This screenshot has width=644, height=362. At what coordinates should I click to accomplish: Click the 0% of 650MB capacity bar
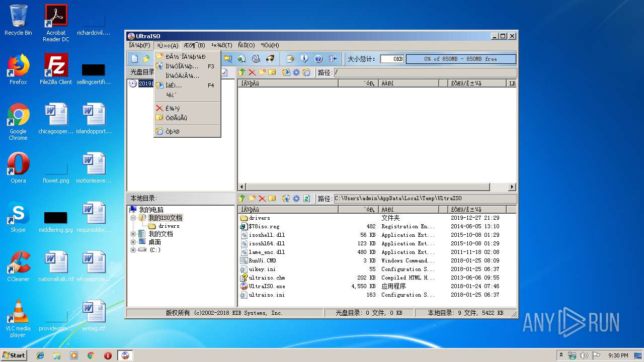click(461, 59)
